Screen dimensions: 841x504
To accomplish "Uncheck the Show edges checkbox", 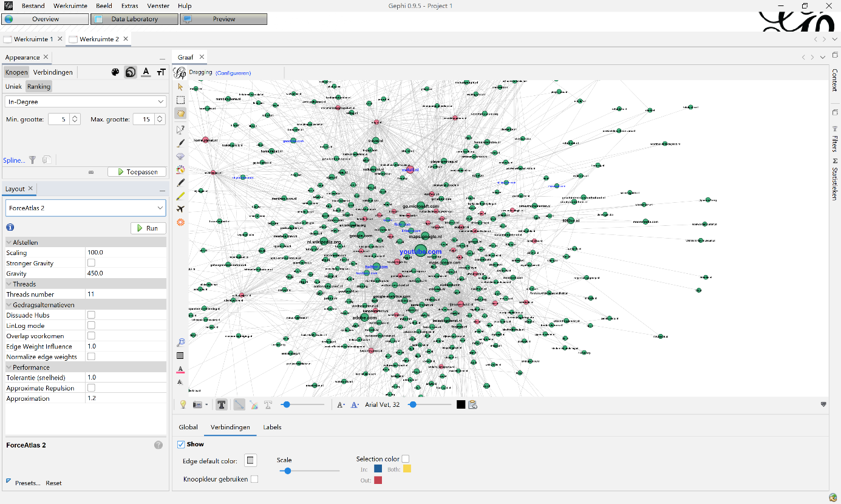I will (181, 444).
